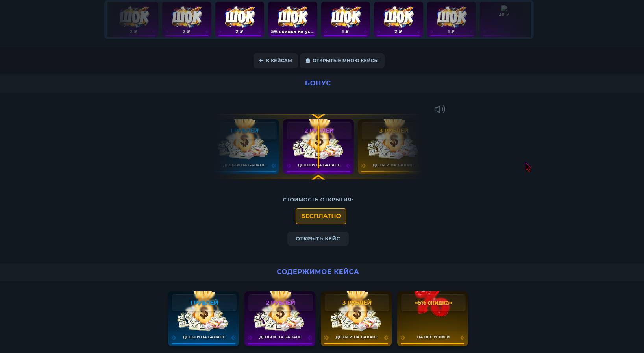644x353 pixels.
Task: Click the Содержимое кейса section header
Action: (318, 272)
